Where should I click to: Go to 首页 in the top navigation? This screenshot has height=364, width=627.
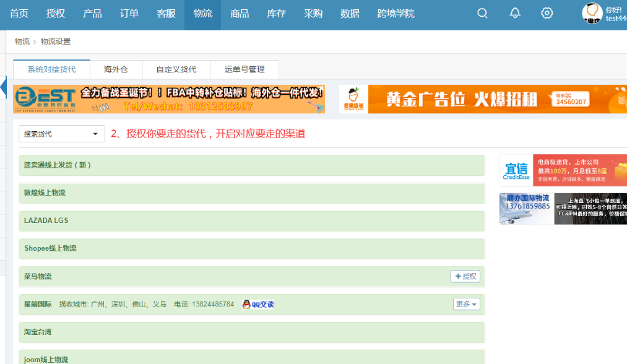(x=19, y=14)
